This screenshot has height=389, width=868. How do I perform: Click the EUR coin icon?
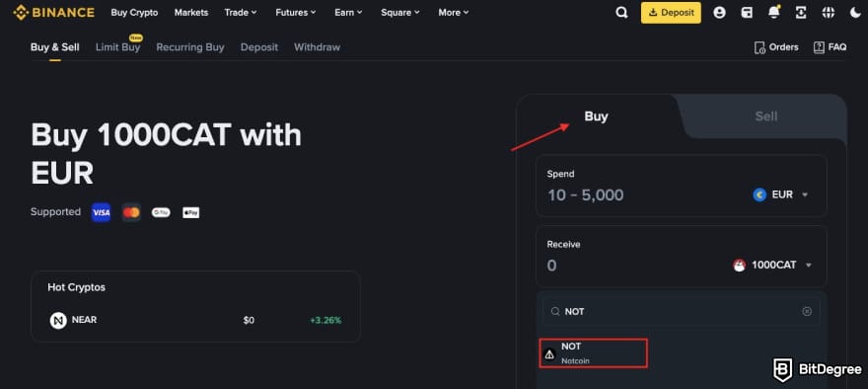pos(759,194)
